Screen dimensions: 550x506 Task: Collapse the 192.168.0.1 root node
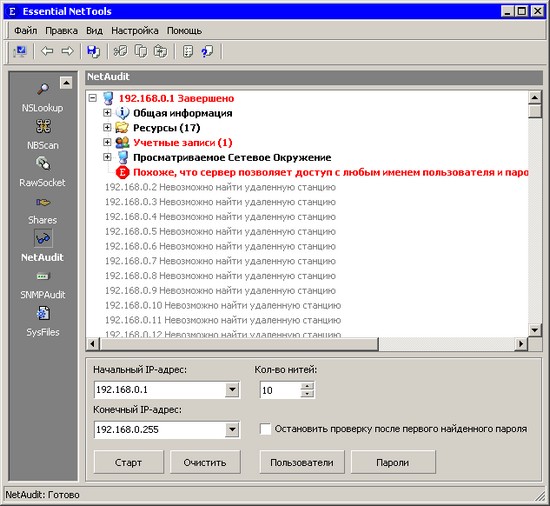pyautogui.click(x=92, y=98)
